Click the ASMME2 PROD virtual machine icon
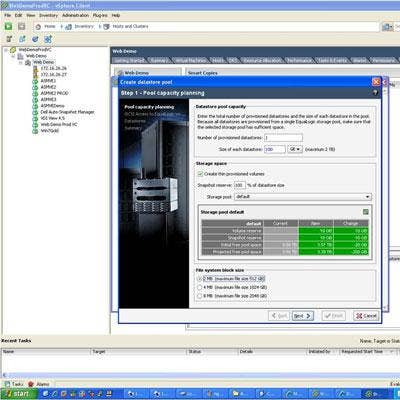Screen dimensions: 400x400 coord(35,93)
